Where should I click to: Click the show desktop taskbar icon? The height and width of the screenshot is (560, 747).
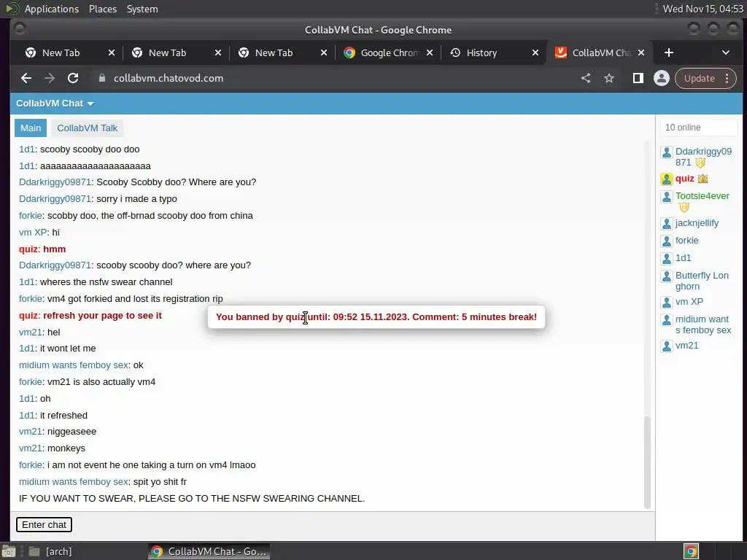[9, 551]
